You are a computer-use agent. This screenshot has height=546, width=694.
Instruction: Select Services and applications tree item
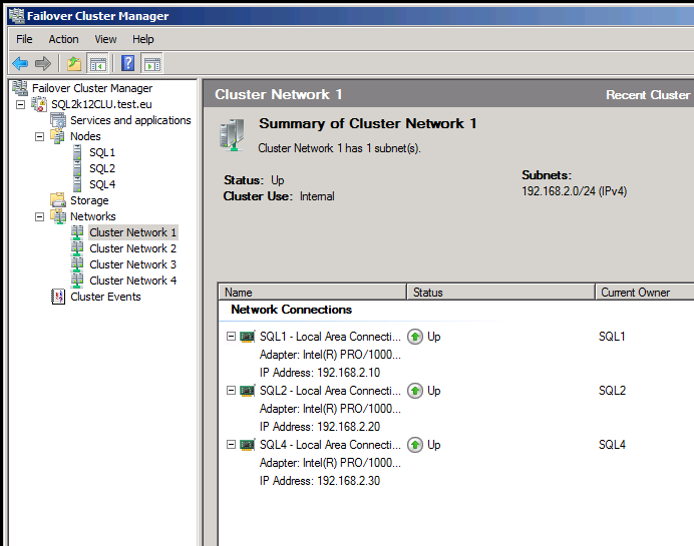131,120
